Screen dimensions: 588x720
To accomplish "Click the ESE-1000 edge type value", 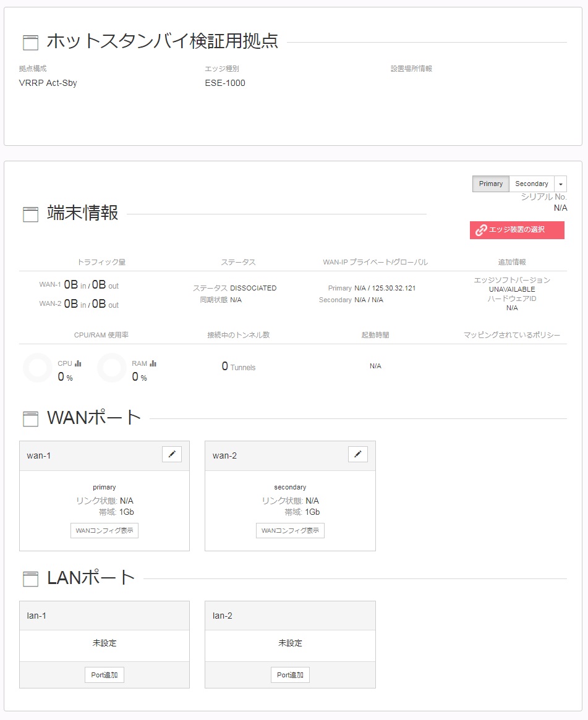I will click(225, 83).
